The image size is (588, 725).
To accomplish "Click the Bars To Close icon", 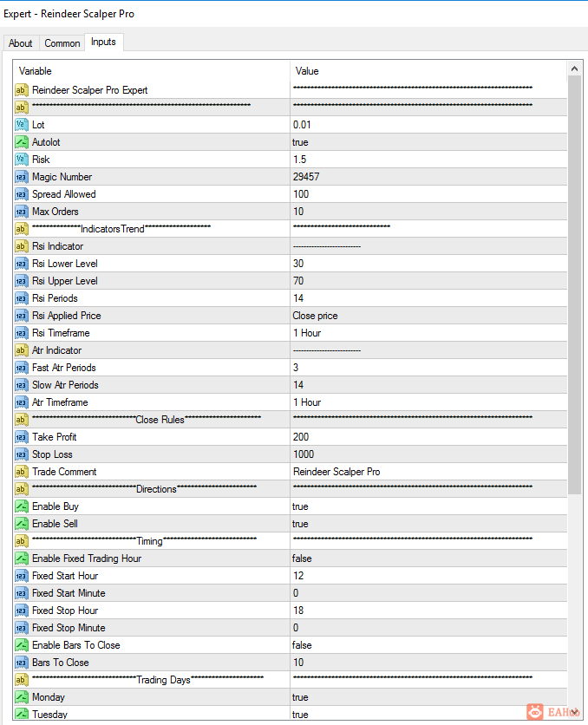I will 22,662.
